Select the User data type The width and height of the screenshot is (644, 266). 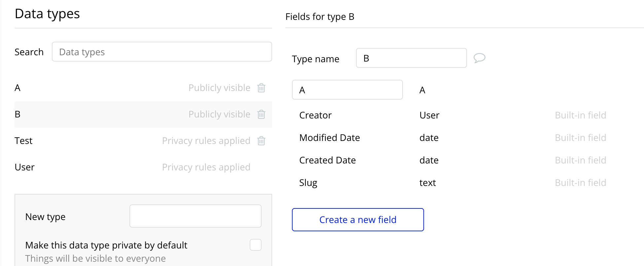25,167
